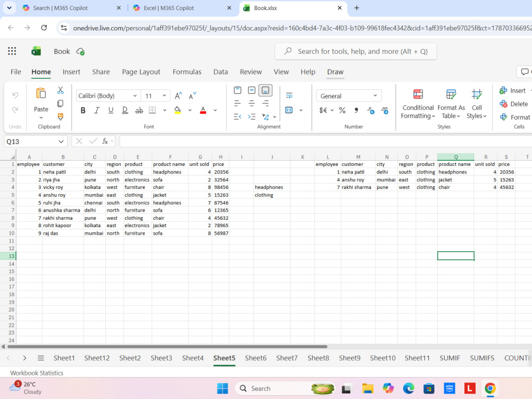Open File Explorer from taskbar
This screenshot has height=399, width=532.
(368, 388)
